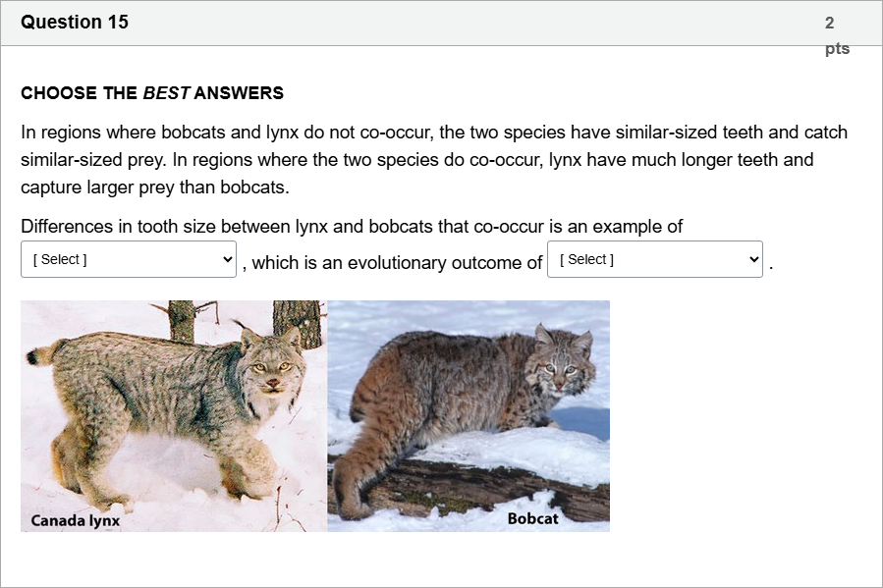Click the 2 pts label
Image resolution: width=883 pixels, height=588 pixels.
(834, 32)
